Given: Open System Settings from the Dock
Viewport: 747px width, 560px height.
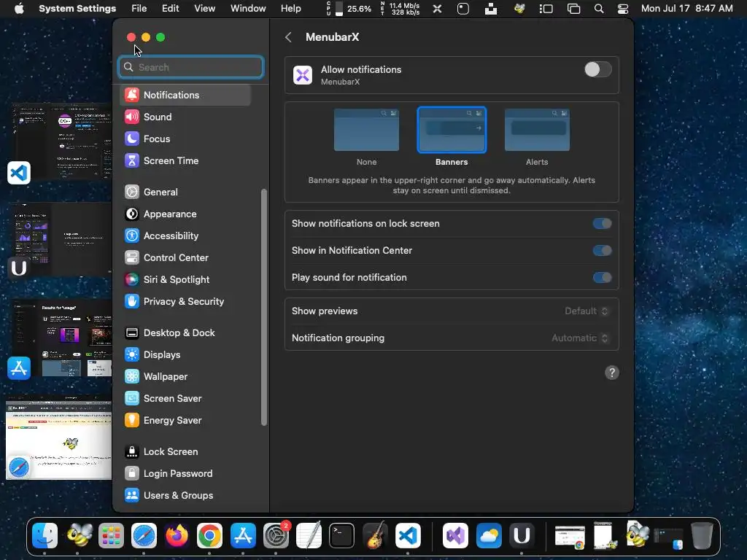Looking at the screenshot, I should pos(276,536).
